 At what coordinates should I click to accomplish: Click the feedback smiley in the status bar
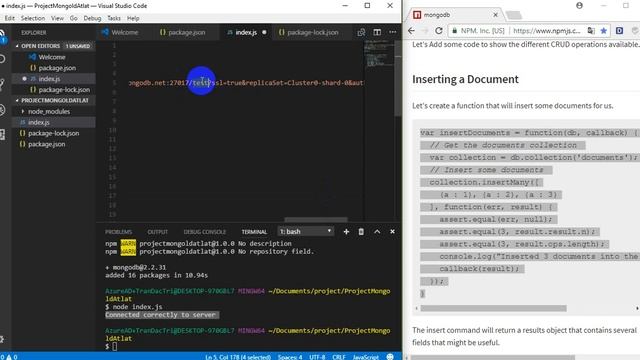(390, 356)
